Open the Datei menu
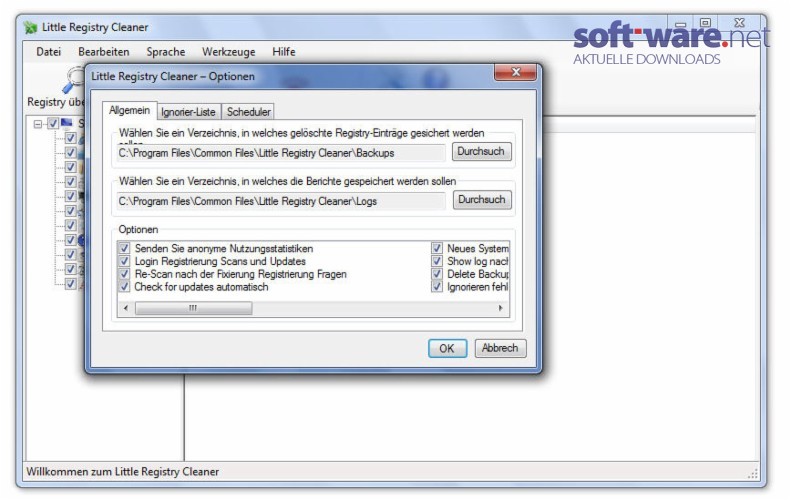 coord(48,52)
